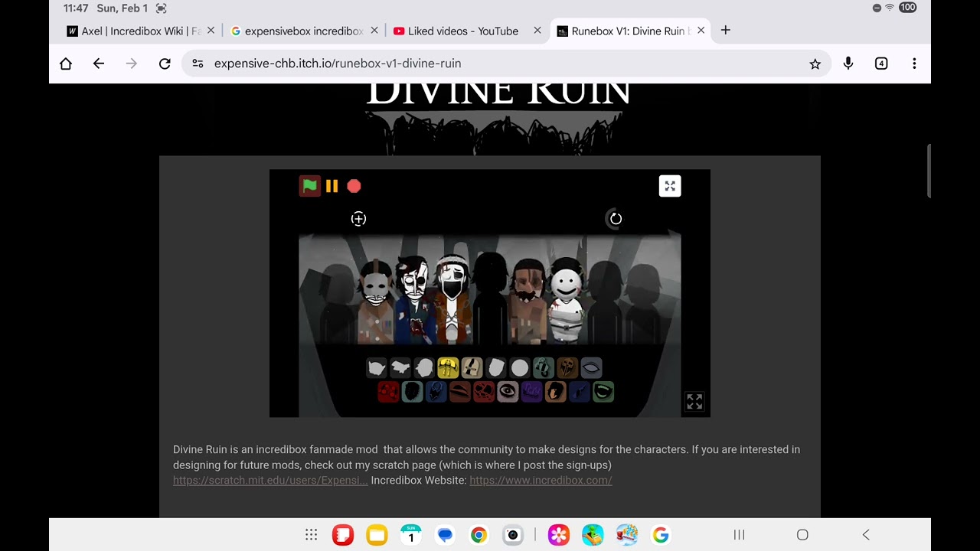Viewport: 980px width, 551px height.
Task: Close the Liked videos YouTube tab
Action: (x=537, y=31)
